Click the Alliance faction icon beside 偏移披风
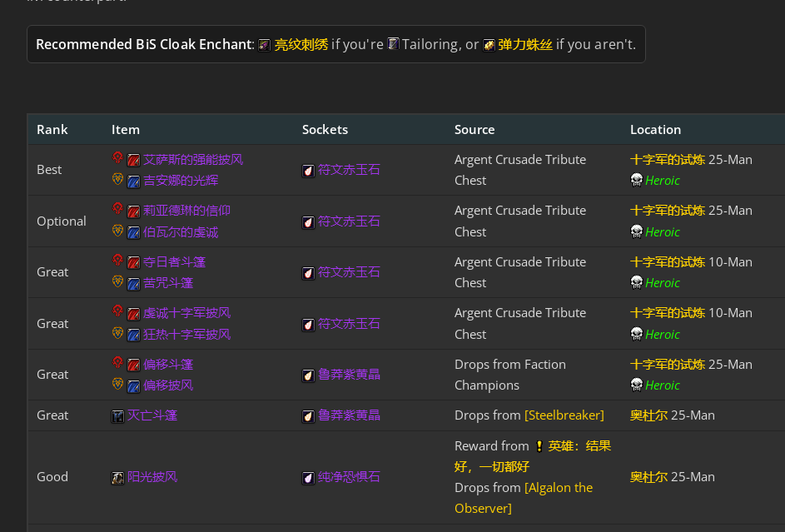785x532 pixels. [x=117, y=383]
